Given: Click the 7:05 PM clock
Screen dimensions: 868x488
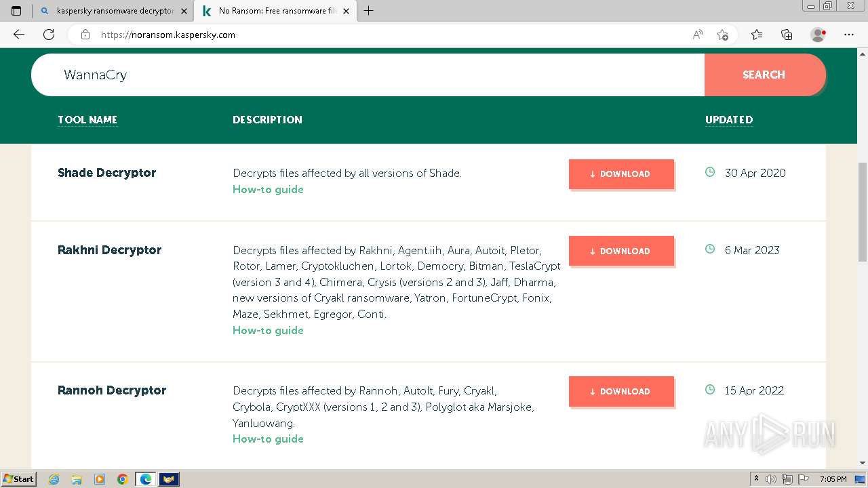Looking at the screenshot, I should [833, 479].
